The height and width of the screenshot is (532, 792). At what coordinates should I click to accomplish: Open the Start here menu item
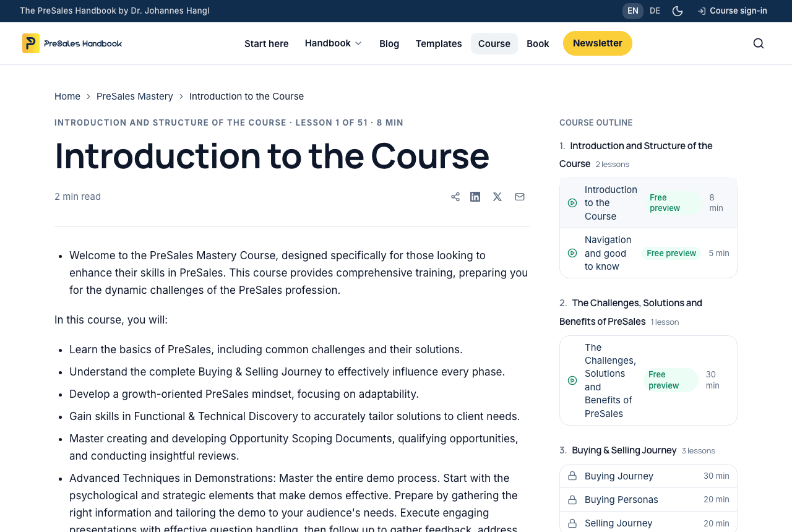tap(267, 43)
